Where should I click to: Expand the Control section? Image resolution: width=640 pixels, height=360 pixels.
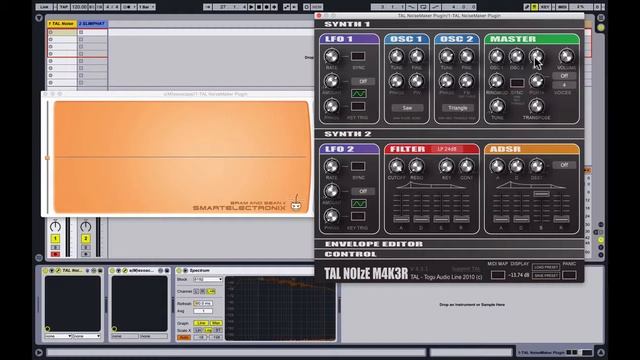tap(449, 254)
